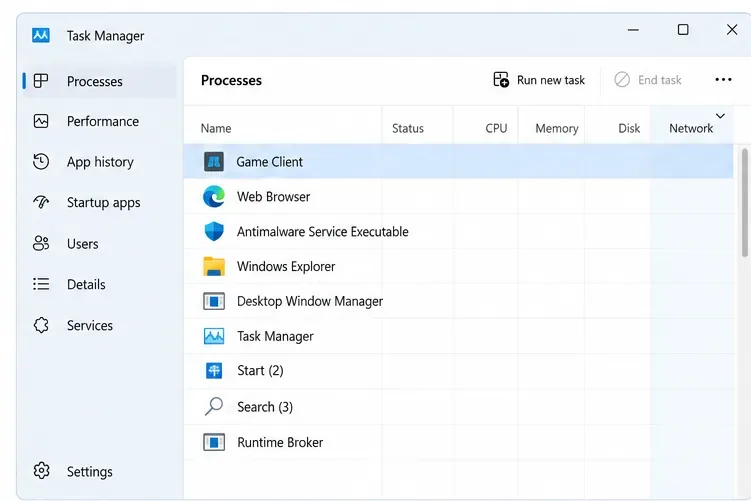Close the Task Manager window
The image size is (751, 501).
coord(732,30)
